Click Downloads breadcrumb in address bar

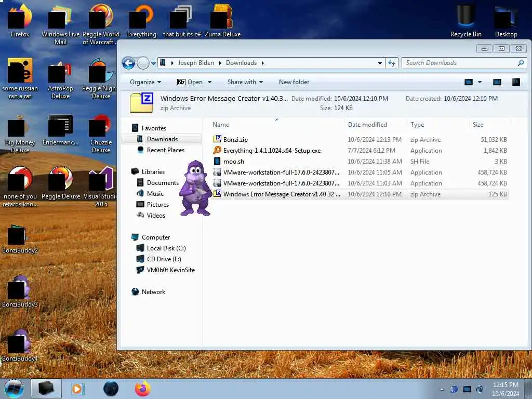(241, 63)
